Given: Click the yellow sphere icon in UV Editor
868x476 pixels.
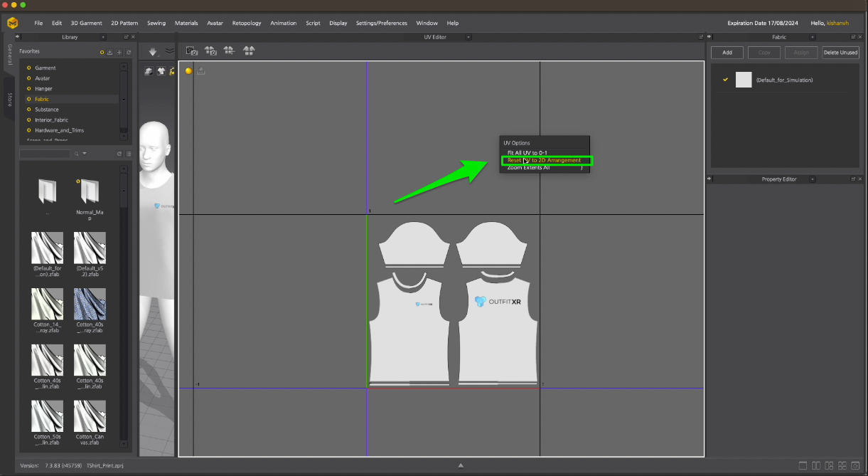Looking at the screenshot, I should point(188,70).
